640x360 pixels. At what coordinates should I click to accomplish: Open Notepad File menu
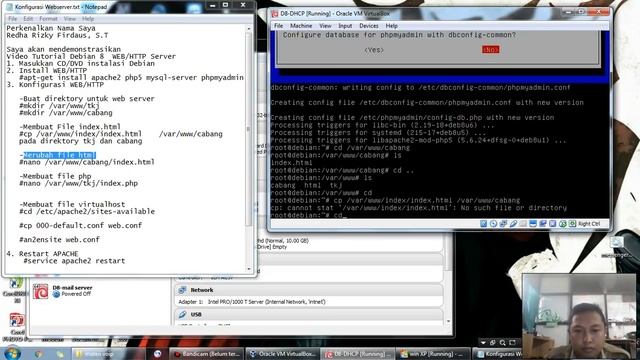[13, 19]
